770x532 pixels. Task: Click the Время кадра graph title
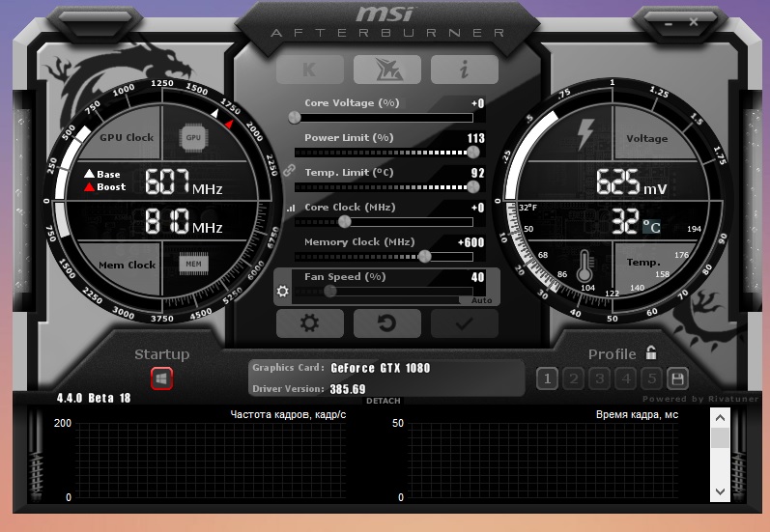pyautogui.click(x=637, y=415)
